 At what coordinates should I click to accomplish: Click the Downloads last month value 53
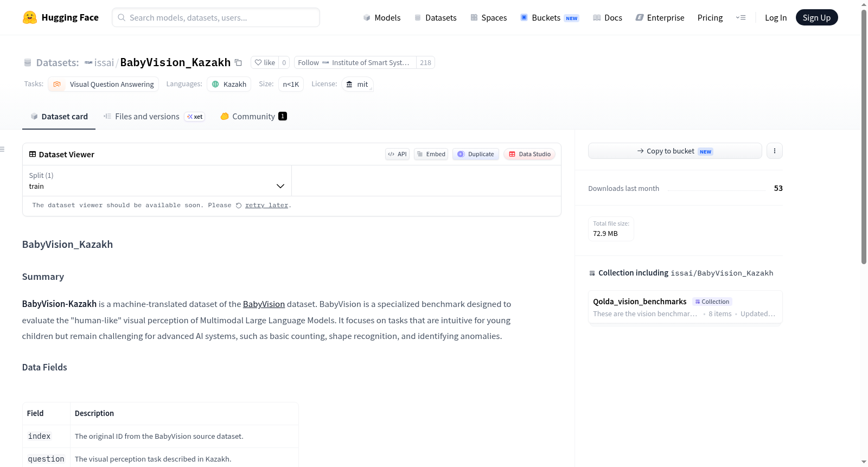pyautogui.click(x=778, y=188)
